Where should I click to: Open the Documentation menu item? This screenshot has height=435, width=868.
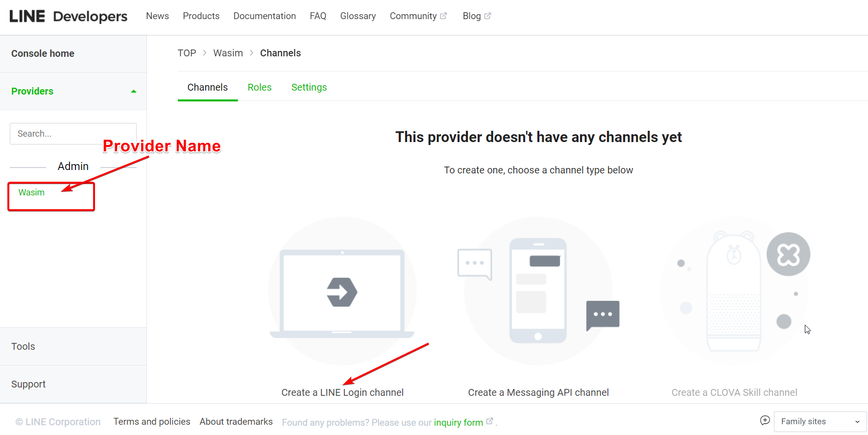pos(265,16)
